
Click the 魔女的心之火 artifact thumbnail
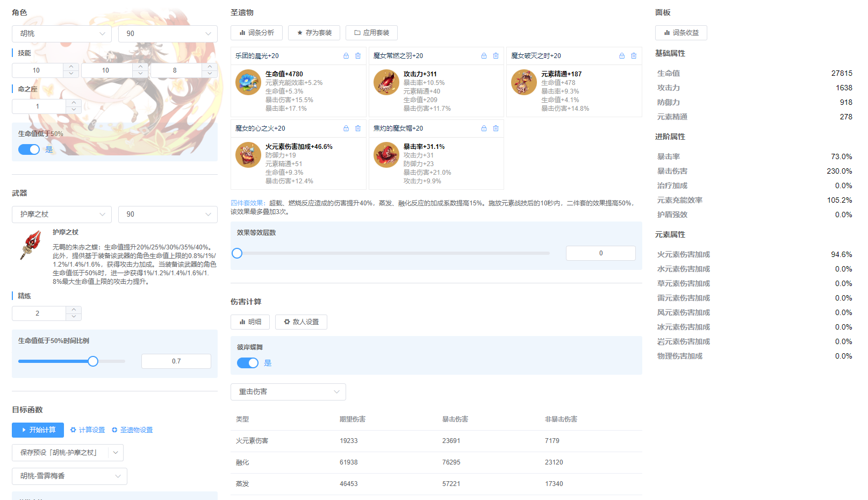[x=248, y=155]
